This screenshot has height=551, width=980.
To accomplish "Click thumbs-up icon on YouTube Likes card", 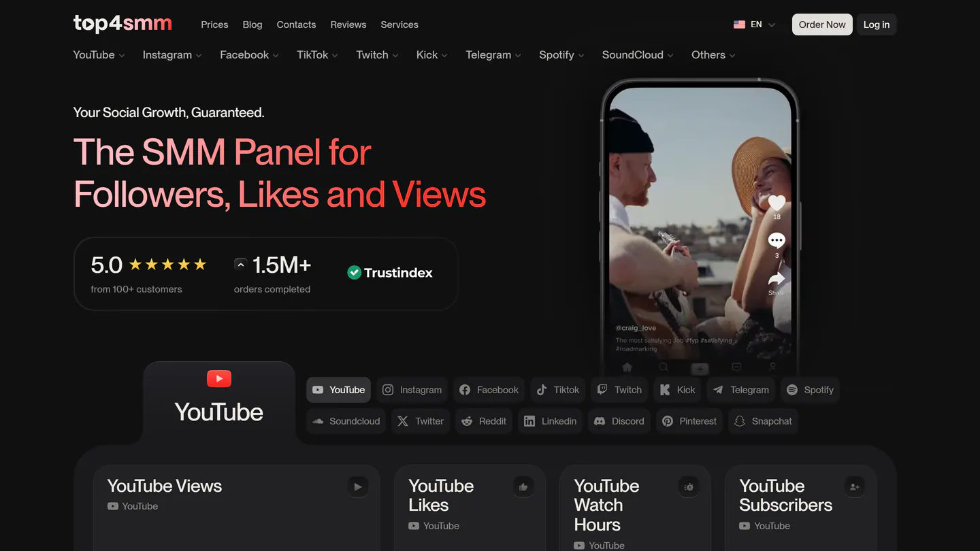I will (x=523, y=486).
